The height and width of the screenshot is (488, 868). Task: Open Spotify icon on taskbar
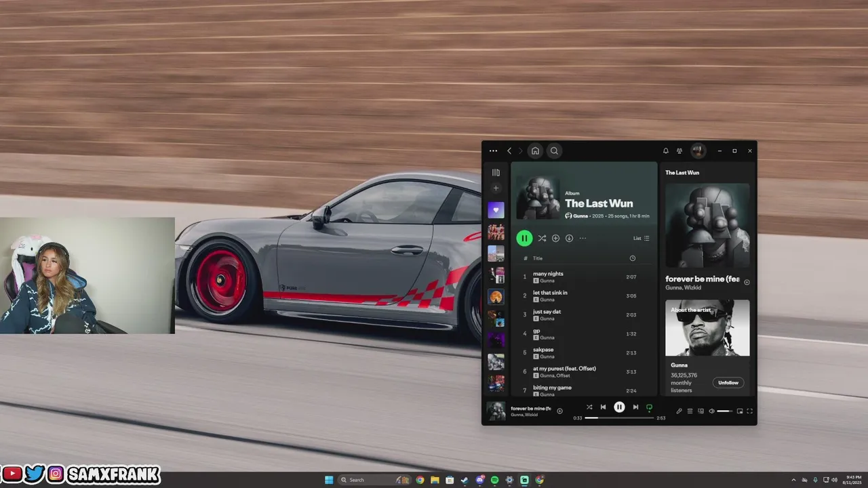pyautogui.click(x=495, y=480)
